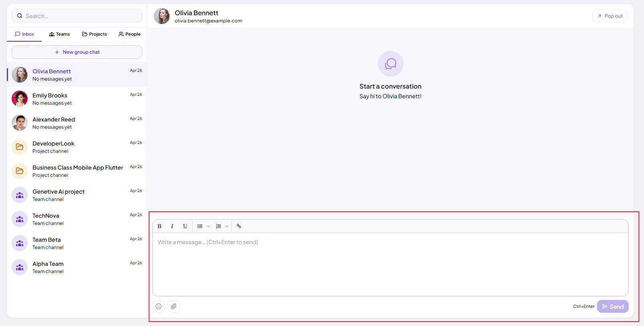Click the Start a conversation chat bubble icon
644x326 pixels.
click(391, 64)
